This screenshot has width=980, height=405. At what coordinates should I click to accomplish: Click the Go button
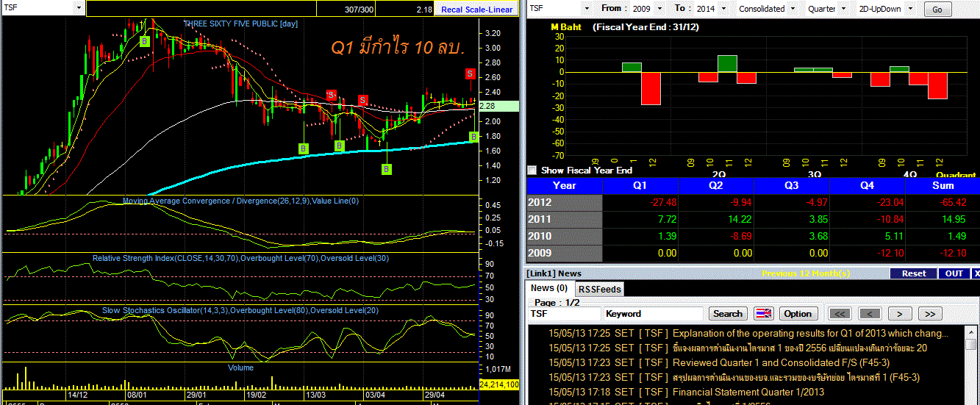click(937, 10)
